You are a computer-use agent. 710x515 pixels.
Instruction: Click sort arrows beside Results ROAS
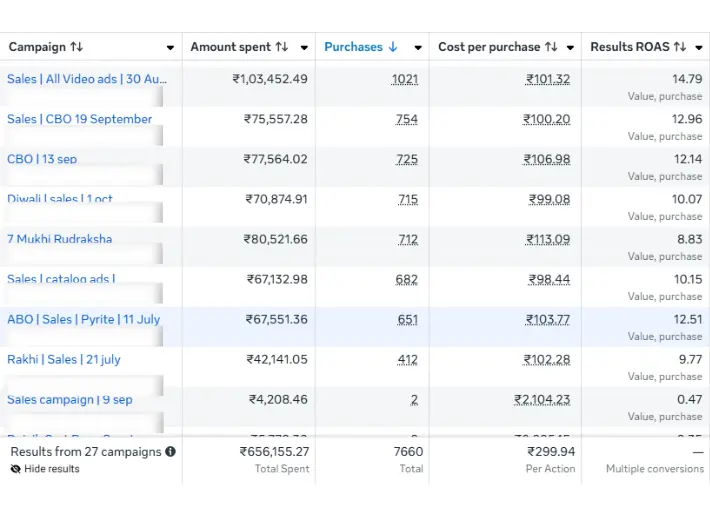680,47
